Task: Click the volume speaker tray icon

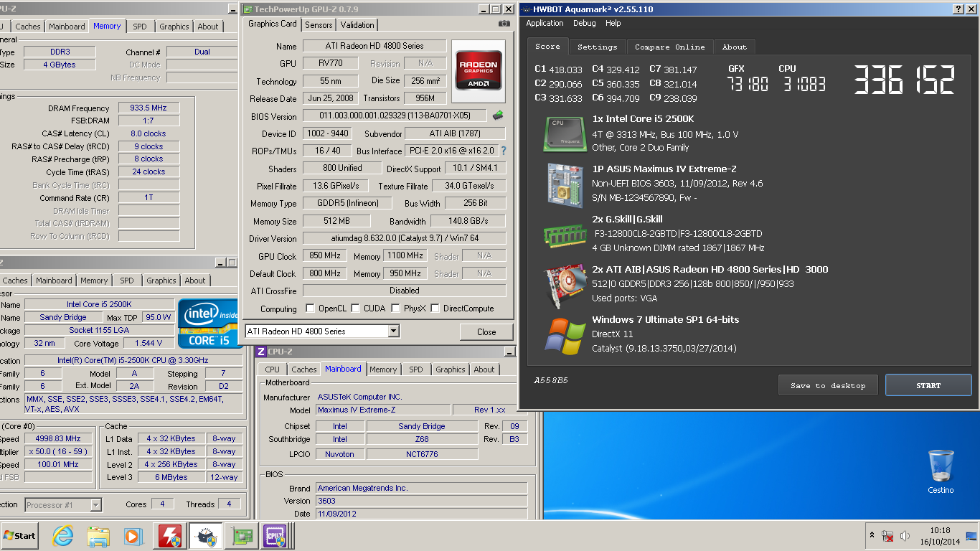Action: [905, 536]
